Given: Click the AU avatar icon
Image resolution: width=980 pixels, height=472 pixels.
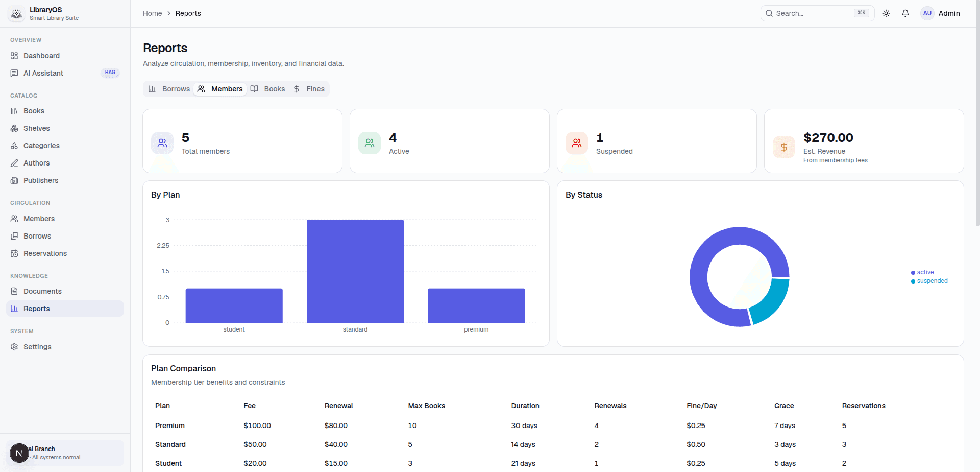Looking at the screenshot, I should point(927,13).
